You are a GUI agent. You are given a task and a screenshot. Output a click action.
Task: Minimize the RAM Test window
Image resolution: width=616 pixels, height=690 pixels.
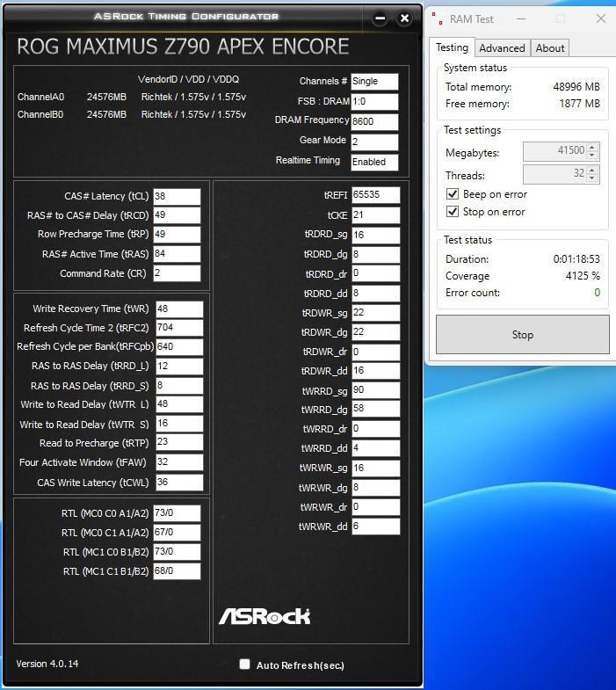click(521, 19)
